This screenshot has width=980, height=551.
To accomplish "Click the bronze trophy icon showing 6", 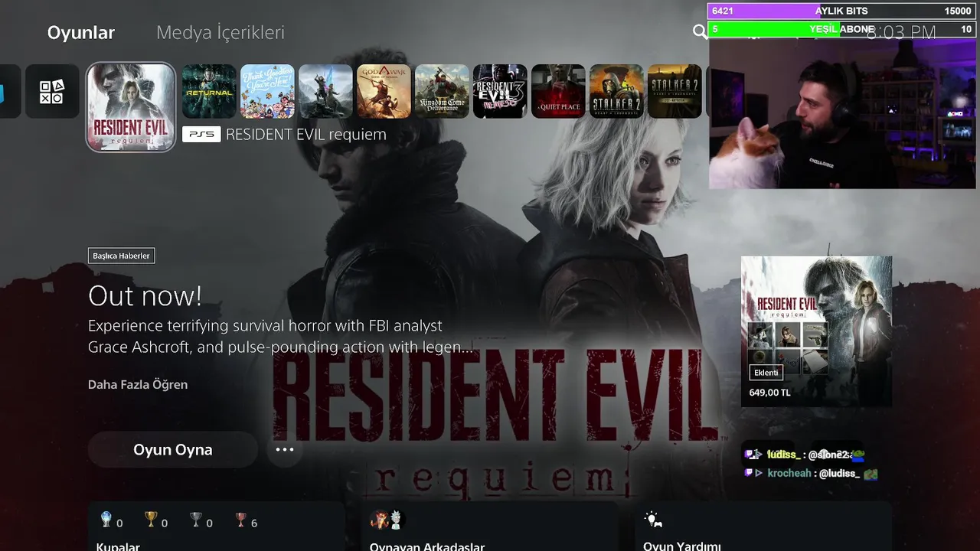I will 240,520.
